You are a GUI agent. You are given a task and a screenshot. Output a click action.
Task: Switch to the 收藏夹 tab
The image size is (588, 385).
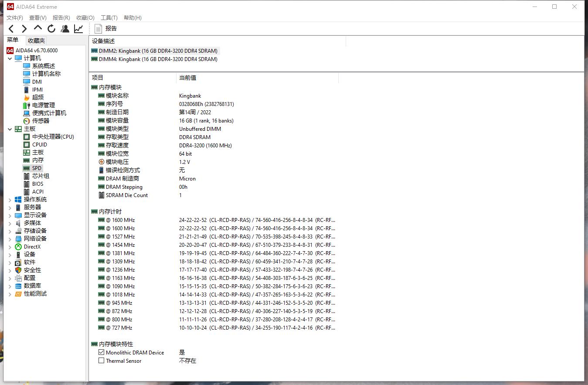(x=36, y=40)
